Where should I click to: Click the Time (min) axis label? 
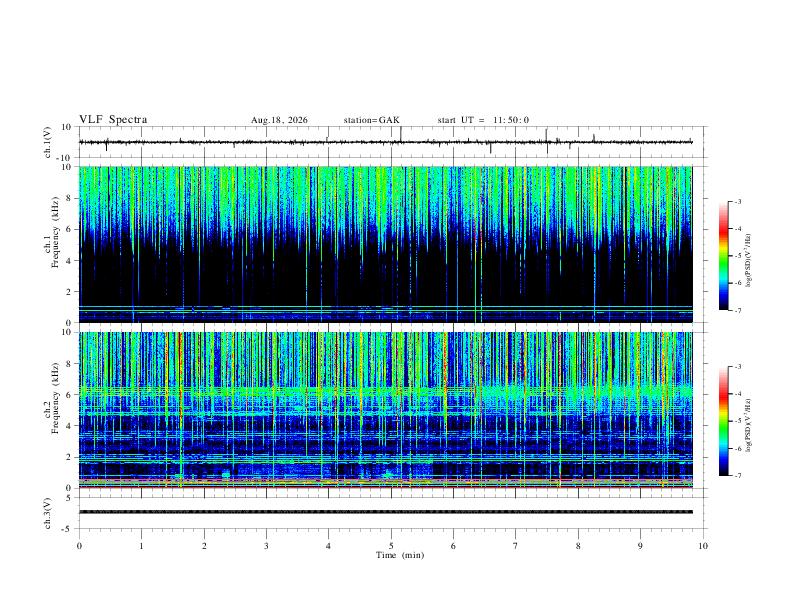[400, 555]
